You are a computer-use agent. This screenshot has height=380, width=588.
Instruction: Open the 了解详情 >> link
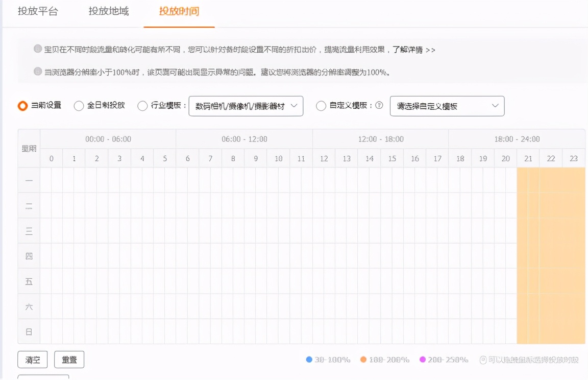[x=413, y=50]
